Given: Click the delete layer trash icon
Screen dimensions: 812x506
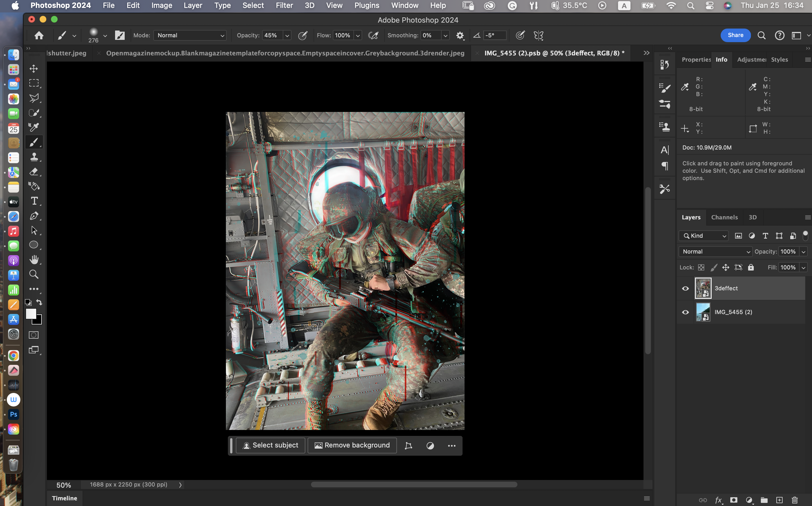Looking at the screenshot, I should [x=794, y=500].
